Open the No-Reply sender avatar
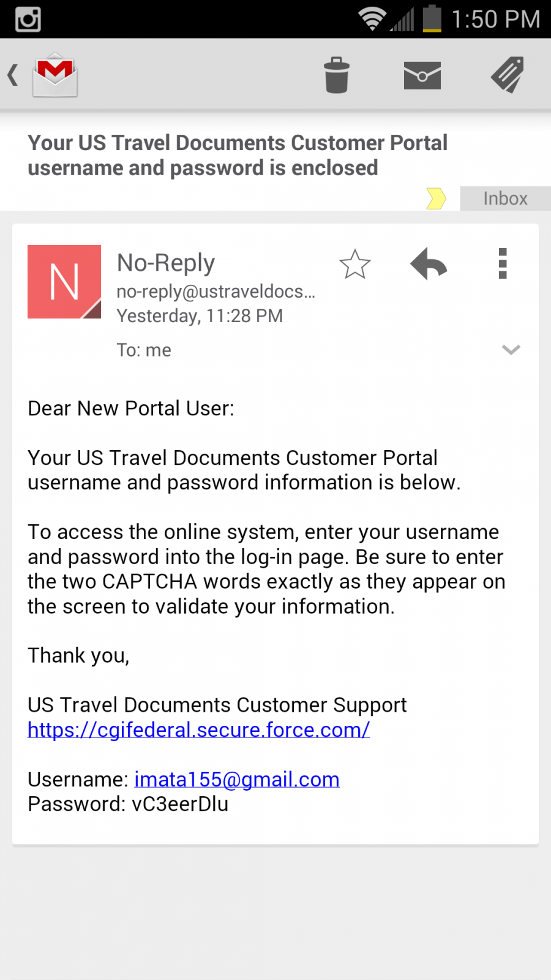 (64, 282)
